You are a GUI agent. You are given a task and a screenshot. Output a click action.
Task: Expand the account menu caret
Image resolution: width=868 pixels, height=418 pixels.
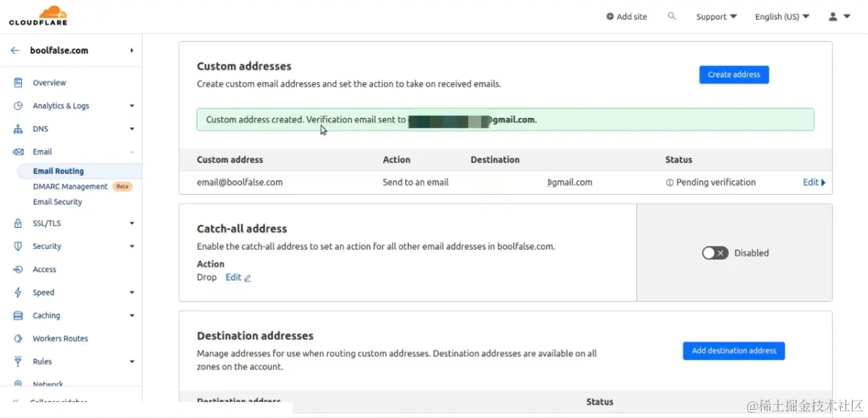coord(847,17)
